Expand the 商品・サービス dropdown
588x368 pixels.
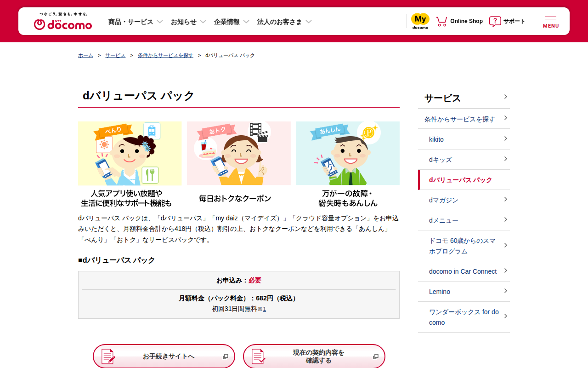pos(159,22)
